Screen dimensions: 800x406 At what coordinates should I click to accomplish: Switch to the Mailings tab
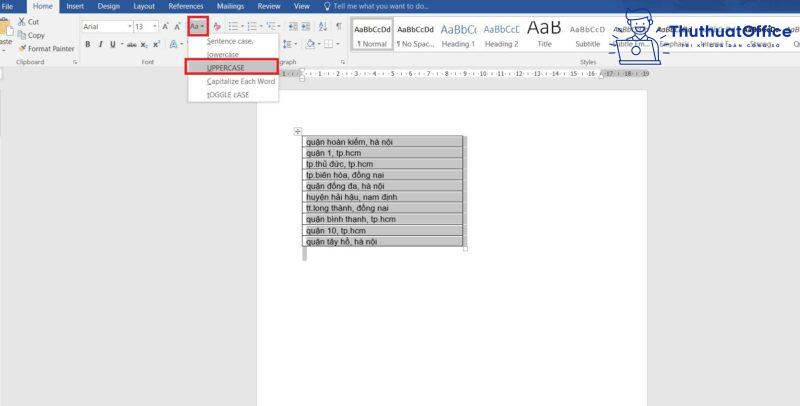(230, 6)
